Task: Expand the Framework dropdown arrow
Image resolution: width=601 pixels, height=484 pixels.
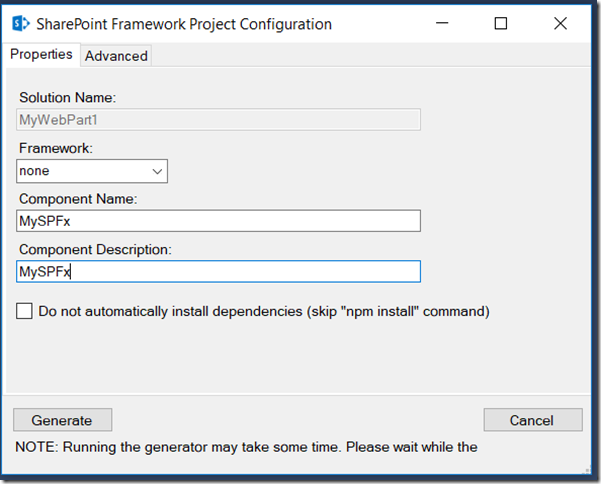Action: (x=157, y=171)
